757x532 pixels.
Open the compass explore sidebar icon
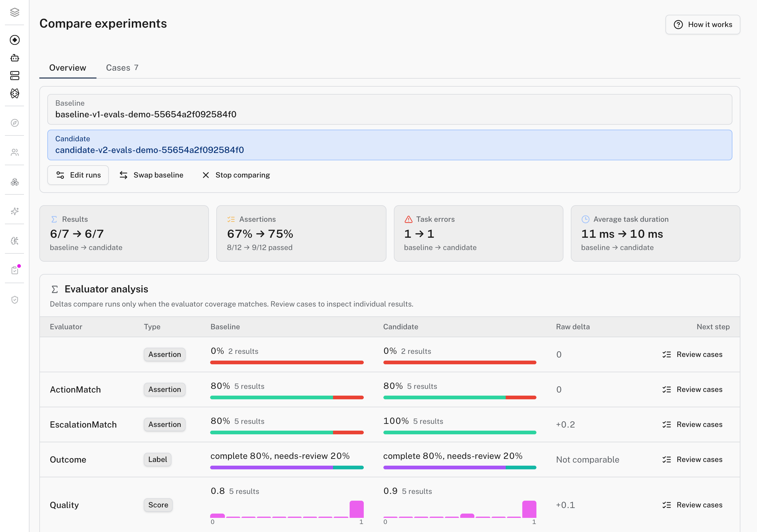coord(14,123)
